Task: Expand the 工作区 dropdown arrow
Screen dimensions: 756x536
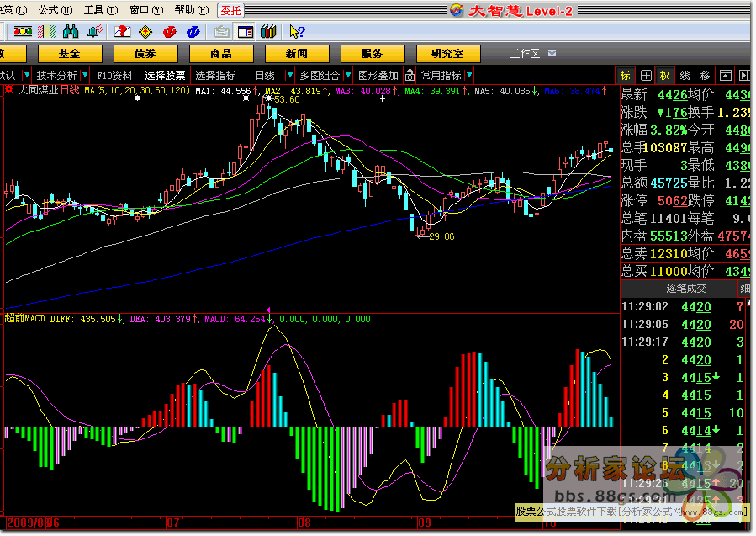Action: (x=552, y=54)
